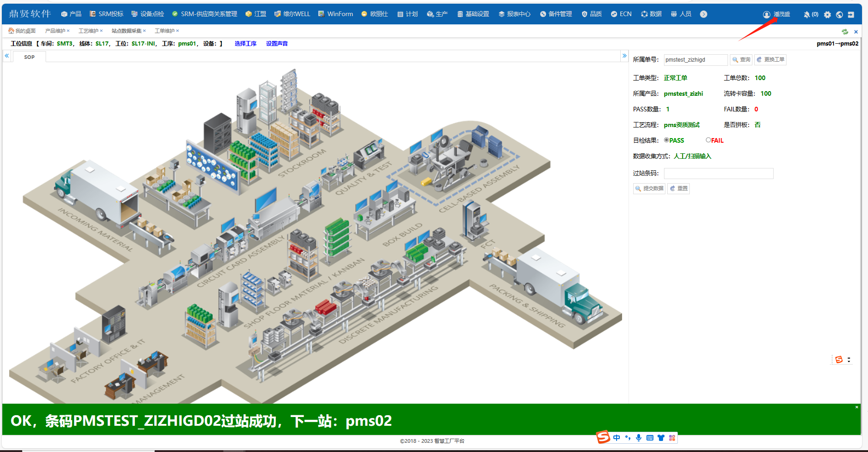Open the notification bell icon
The width and height of the screenshot is (868, 452).
pyautogui.click(x=807, y=15)
